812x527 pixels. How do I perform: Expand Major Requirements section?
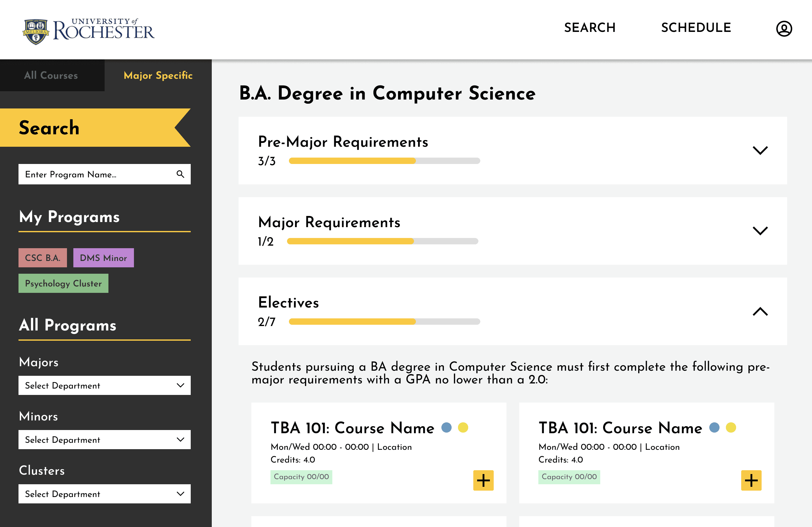tap(760, 231)
